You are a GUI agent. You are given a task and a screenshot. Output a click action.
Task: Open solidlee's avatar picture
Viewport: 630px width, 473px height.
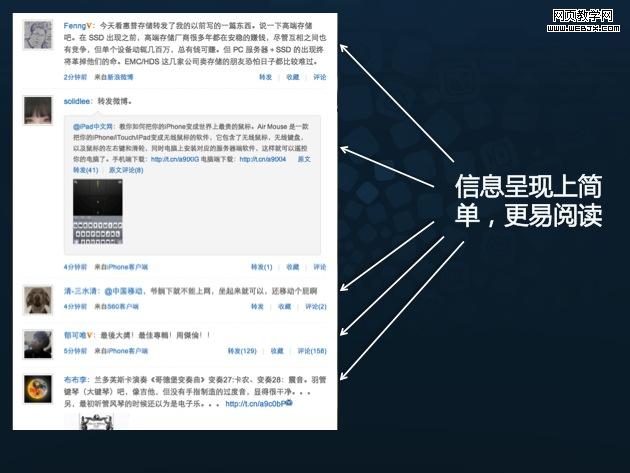pyautogui.click(x=38, y=110)
